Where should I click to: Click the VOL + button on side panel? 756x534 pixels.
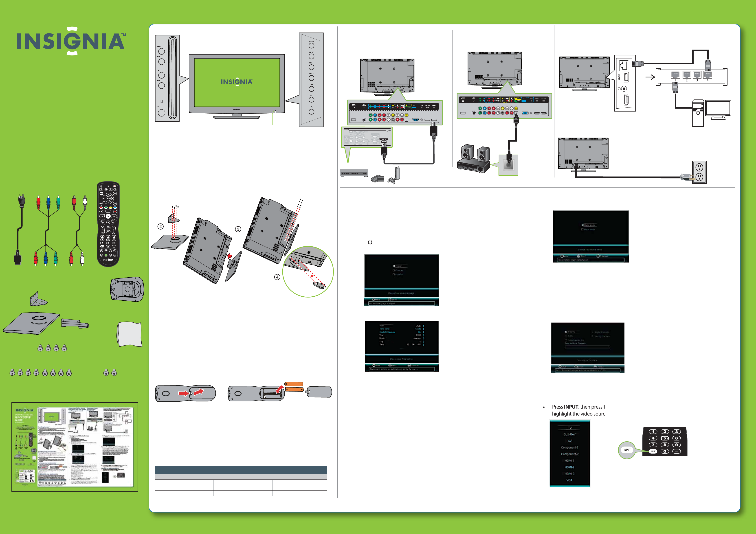pos(311,67)
